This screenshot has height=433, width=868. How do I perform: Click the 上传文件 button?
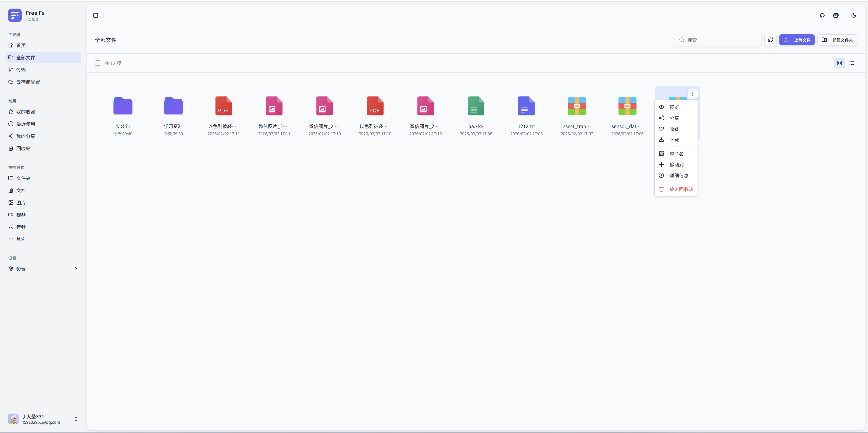tap(797, 40)
